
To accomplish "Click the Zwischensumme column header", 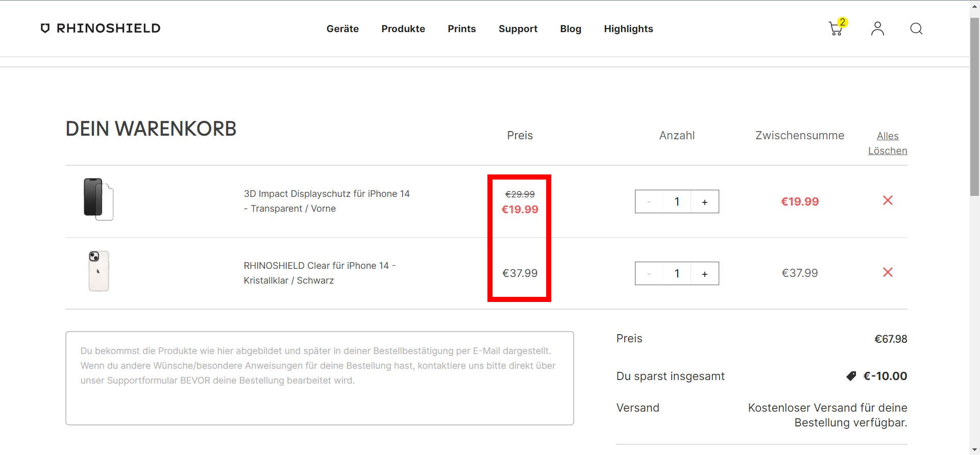I will click(x=800, y=136).
